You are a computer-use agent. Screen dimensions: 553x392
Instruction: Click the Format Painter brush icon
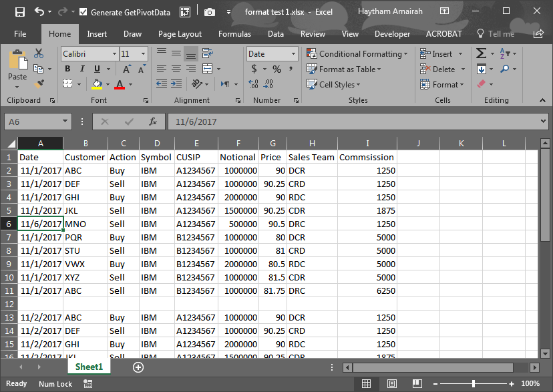click(x=39, y=84)
